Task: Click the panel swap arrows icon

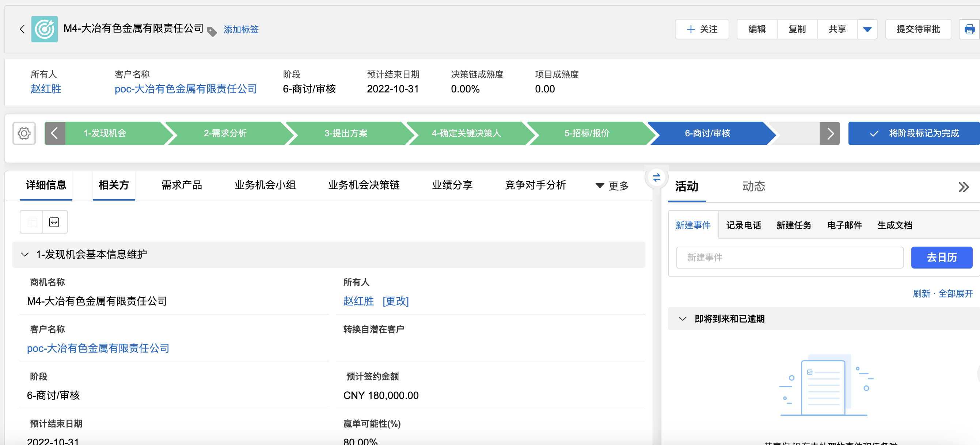Action: [x=656, y=178]
